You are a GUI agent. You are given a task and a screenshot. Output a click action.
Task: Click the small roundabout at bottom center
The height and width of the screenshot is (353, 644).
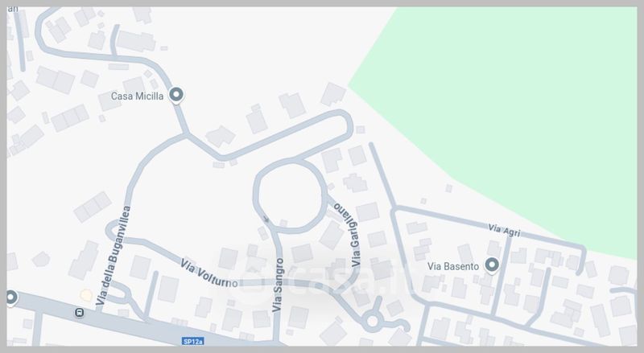click(372, 321)
